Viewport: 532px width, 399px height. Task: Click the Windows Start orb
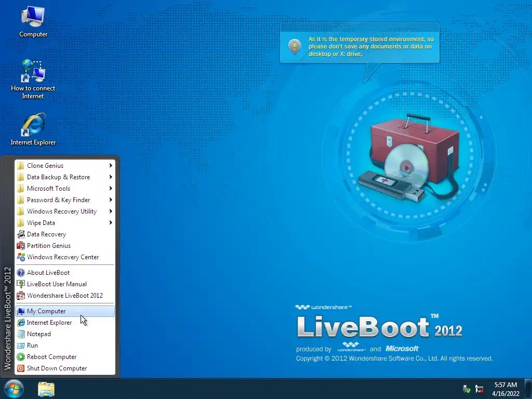coord(14,389)
